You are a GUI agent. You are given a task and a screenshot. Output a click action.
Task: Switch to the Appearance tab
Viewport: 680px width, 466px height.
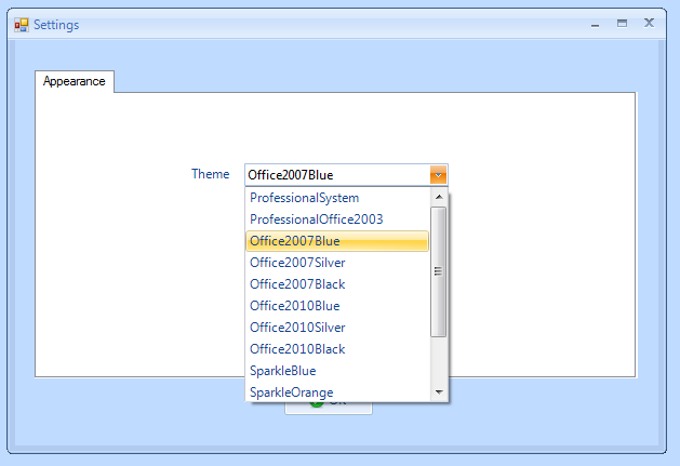74,81
